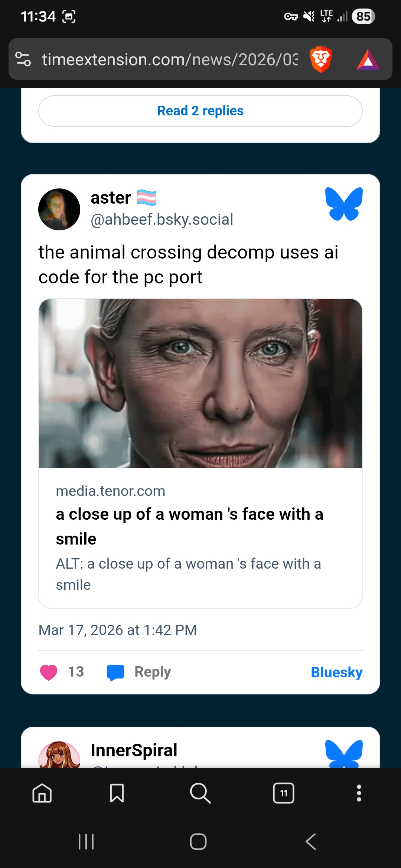Go to browser home icon
Viewport: 401px width, 868px height.
point(42,793)
